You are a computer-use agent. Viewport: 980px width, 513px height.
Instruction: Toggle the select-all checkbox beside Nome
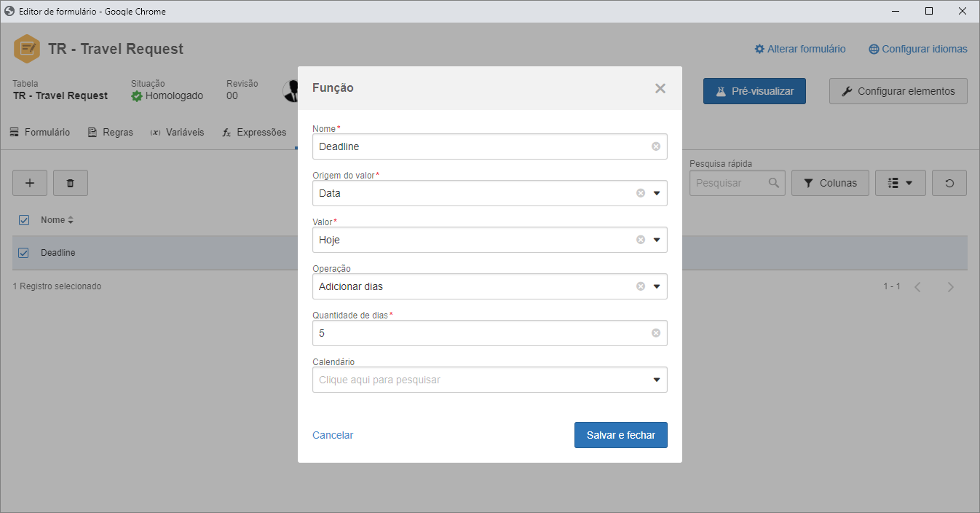[x=23, y=220]
